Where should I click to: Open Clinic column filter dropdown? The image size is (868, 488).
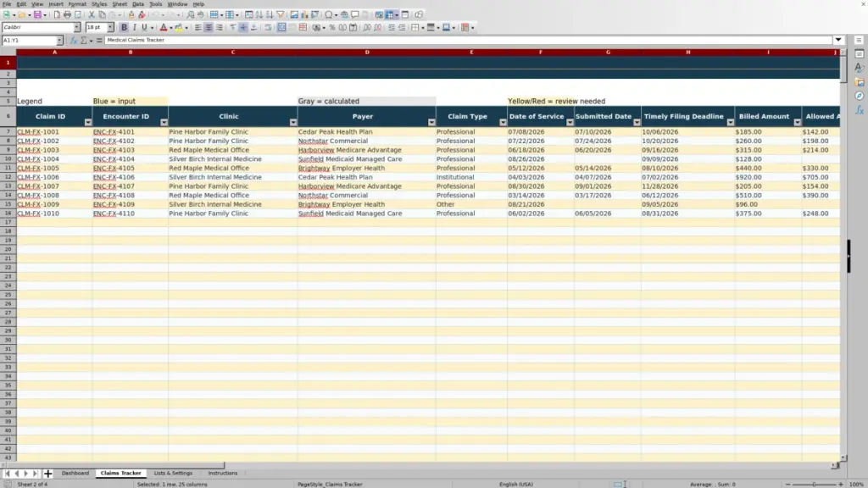click(293, 122)
